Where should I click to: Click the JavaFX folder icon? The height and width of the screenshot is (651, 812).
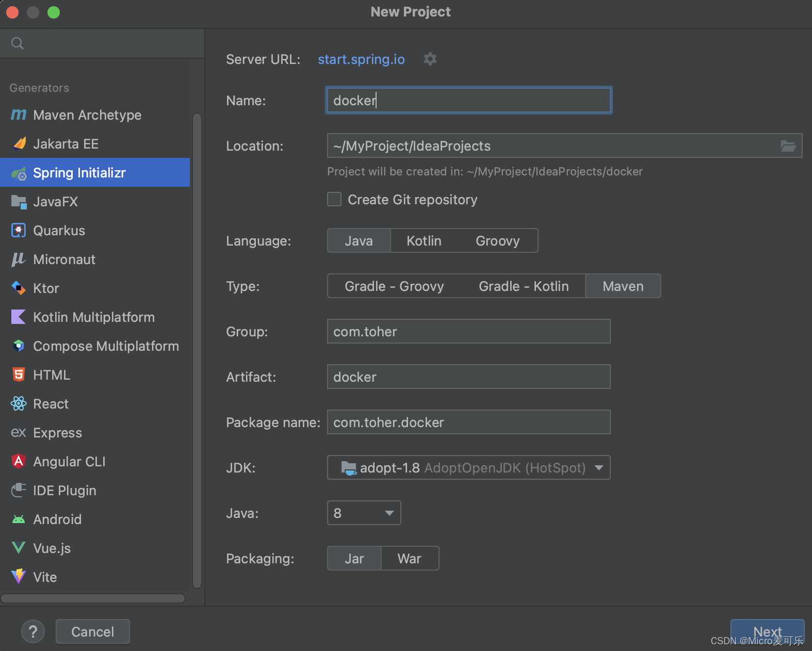click(19, 202)
